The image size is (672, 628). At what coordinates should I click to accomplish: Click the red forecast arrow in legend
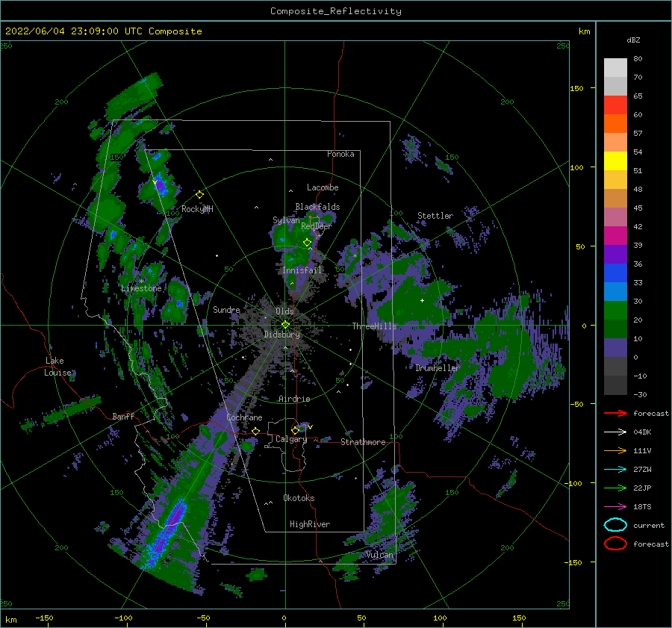[x=615, y=413]
